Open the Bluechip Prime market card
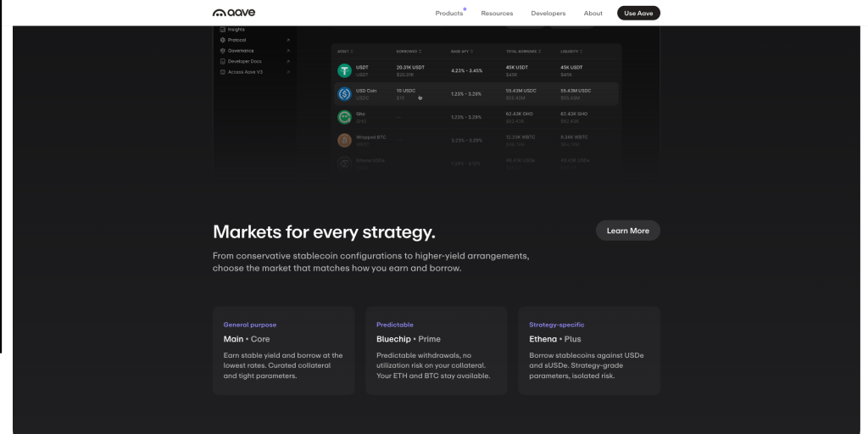 coord(437,350)
